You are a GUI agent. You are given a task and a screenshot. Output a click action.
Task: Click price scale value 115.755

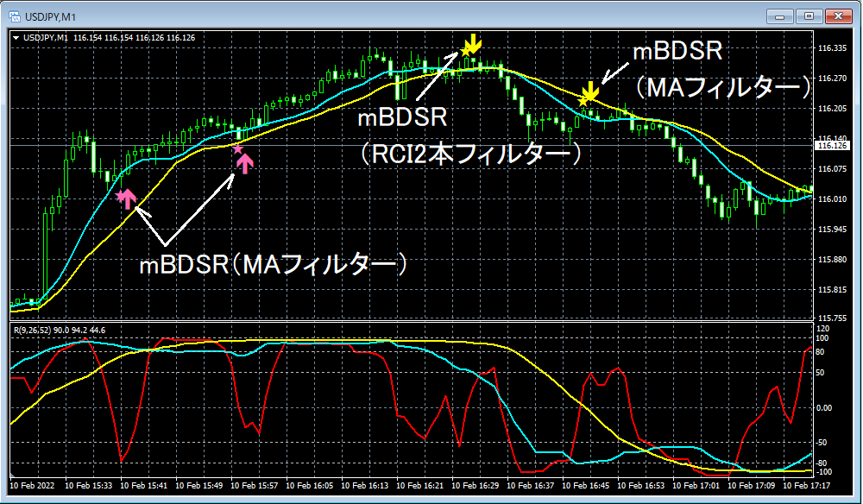[832, 318]
